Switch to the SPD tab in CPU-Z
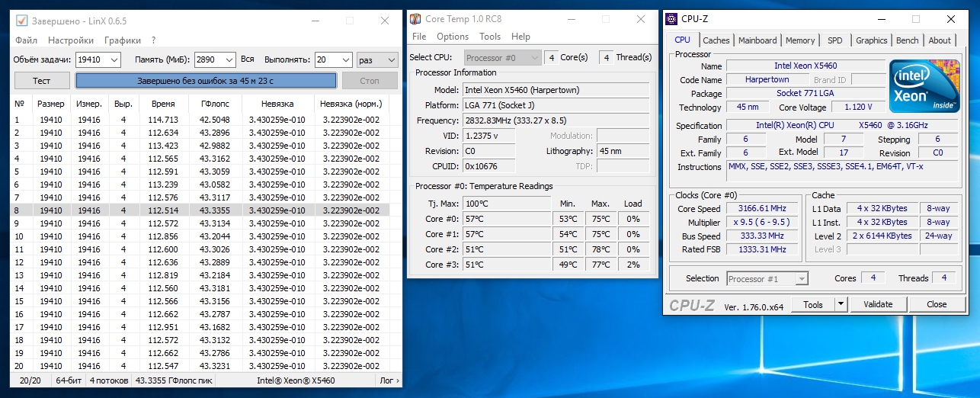This screenshot has height=398, width=980. coord(835,40)
